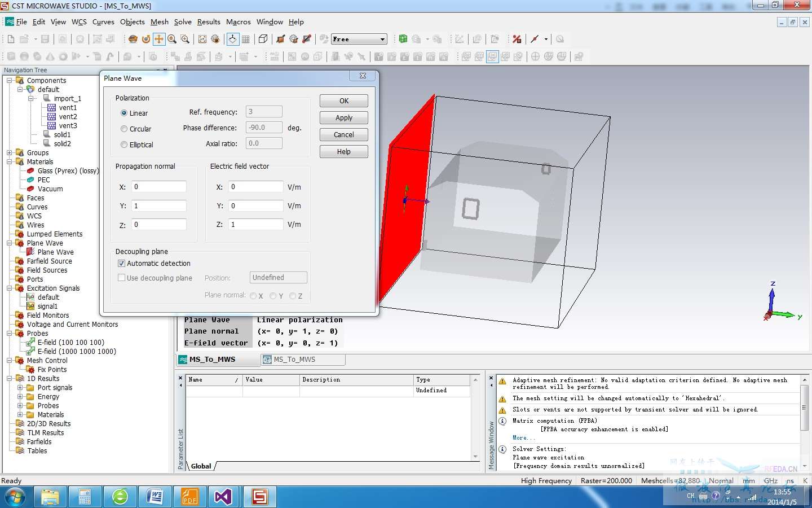Viewport: 812px width, 508px height.
Task: Open the Solve menu
Action: pyautogui.click(x=183, y=22)
